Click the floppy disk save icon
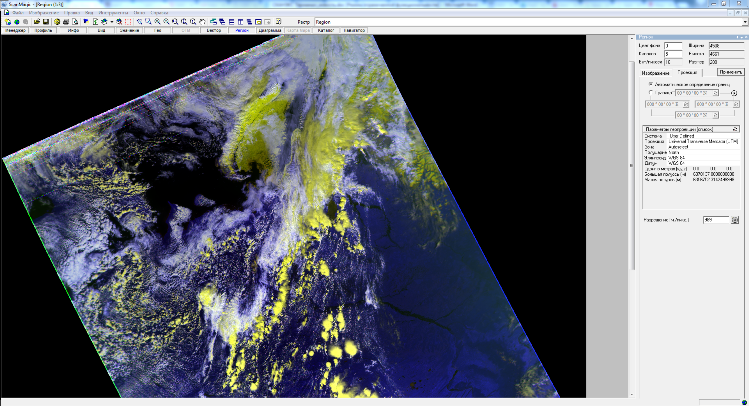Image resolution: width=749 pixels, height=406 pixels. tap(46, 22)
